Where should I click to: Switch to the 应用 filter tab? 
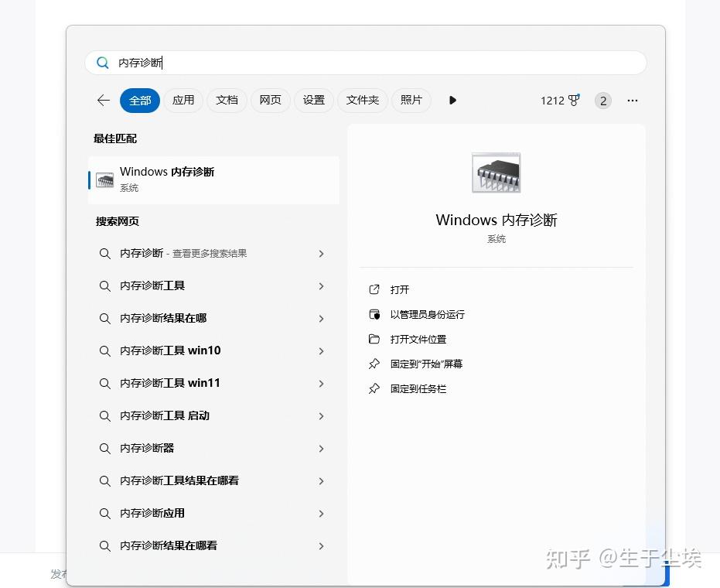point(183,100)
